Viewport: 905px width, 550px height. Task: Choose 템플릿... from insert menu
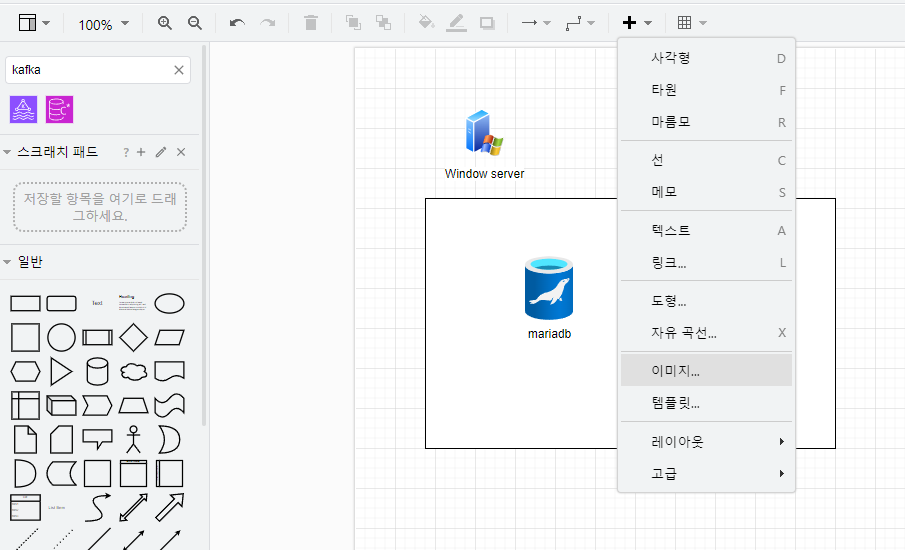(706, 403)
